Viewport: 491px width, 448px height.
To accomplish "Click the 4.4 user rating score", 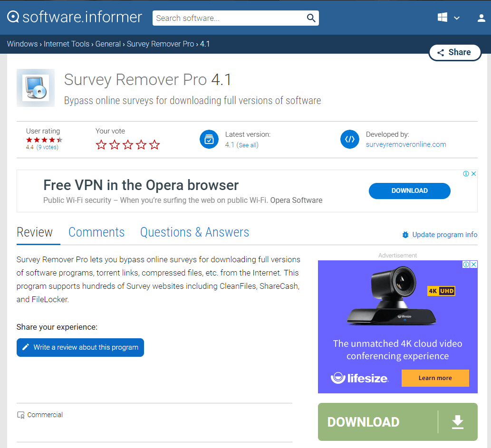I will coord(30,147).
